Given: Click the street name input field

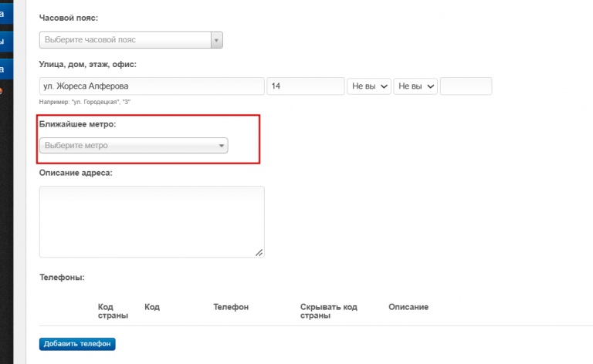Looking at the screenshot, I should click(x=151, y=86).
